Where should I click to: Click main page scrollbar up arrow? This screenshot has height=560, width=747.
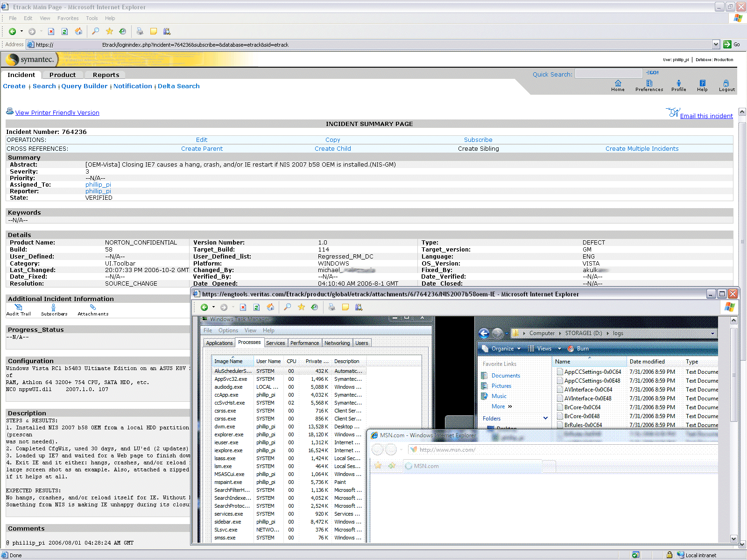[742, 112]
